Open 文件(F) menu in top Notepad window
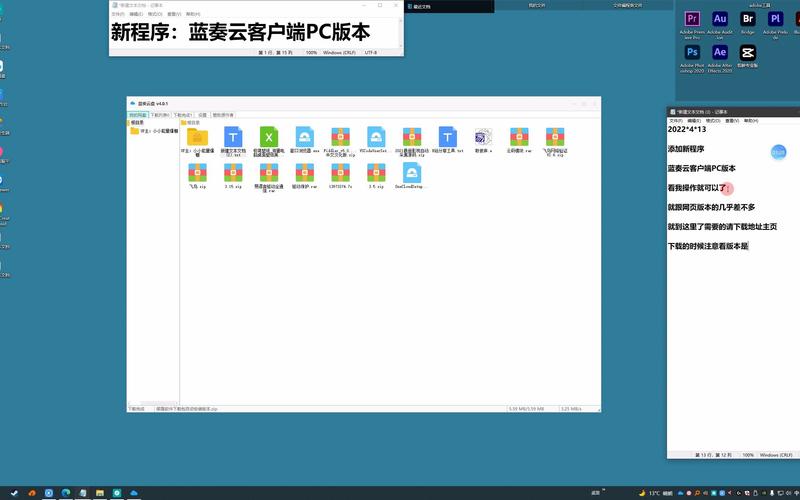The width and height of the screenshot is (800, 500). 118,14
